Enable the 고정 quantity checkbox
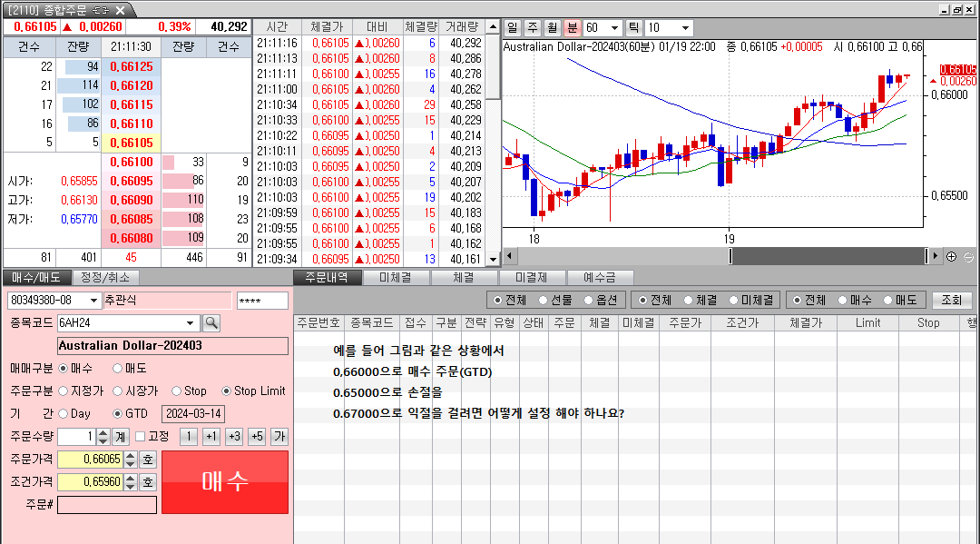The height and width of the screenshot is (544, 980). [141, 437]
